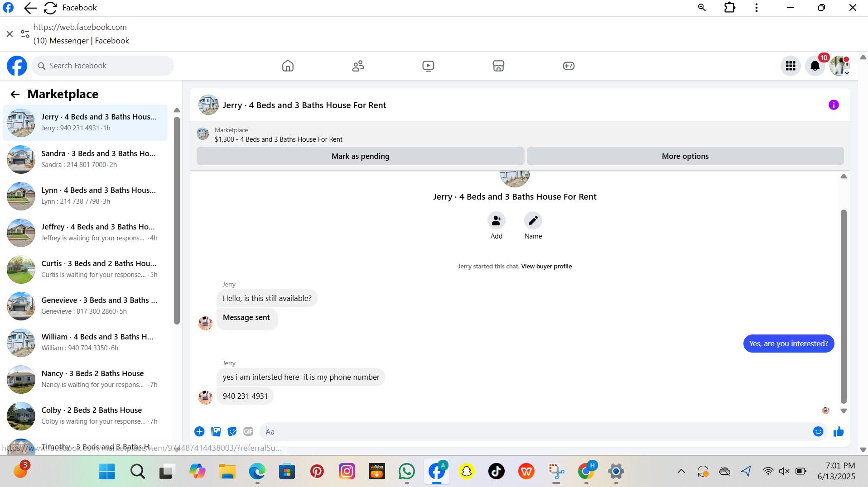Open Jeffrey 4 Beds conversation
This screenshot has width=868, height=487.
tap(85, 233)
